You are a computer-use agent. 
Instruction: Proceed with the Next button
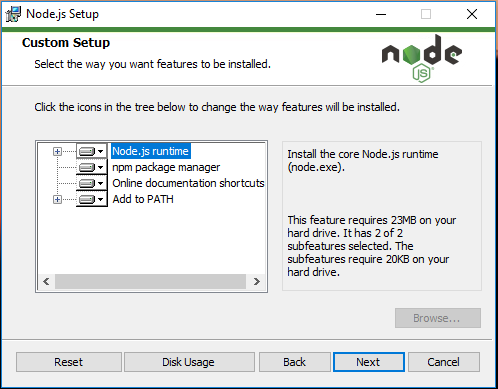point(369,362)
